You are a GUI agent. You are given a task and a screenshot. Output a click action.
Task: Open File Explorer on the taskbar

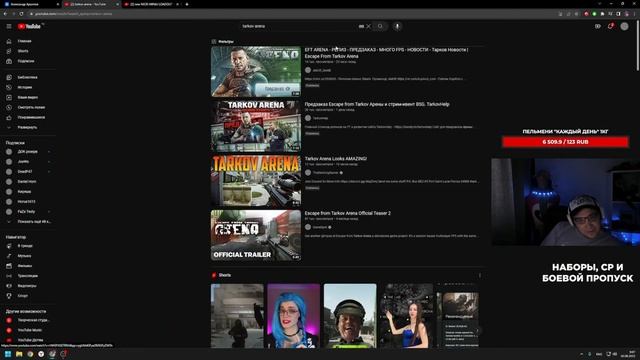tap(19, 354)
